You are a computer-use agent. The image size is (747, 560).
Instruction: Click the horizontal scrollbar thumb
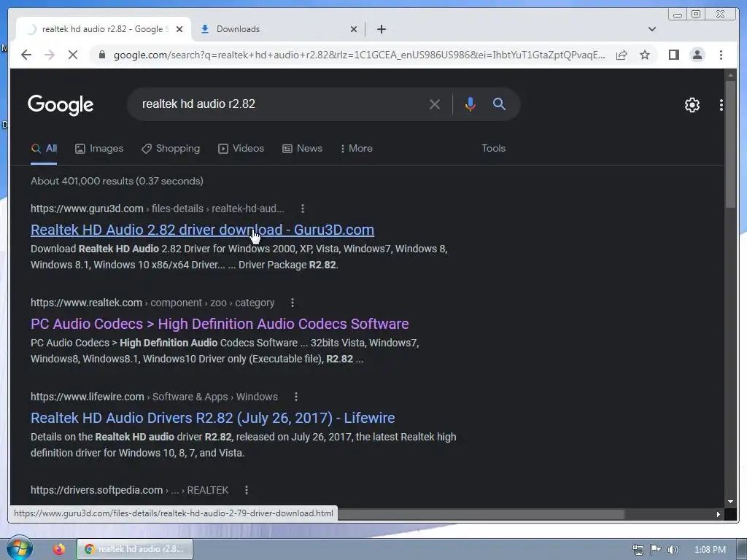point(481,514)
